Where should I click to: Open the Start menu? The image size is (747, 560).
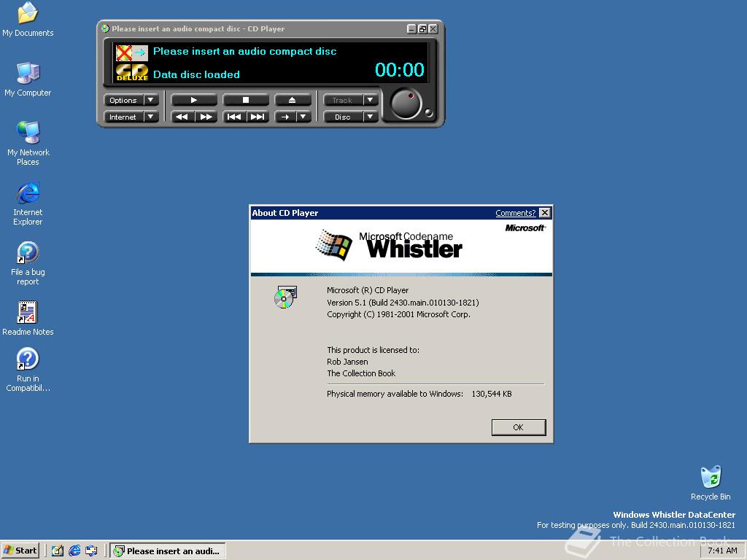[x=20, y=551]
